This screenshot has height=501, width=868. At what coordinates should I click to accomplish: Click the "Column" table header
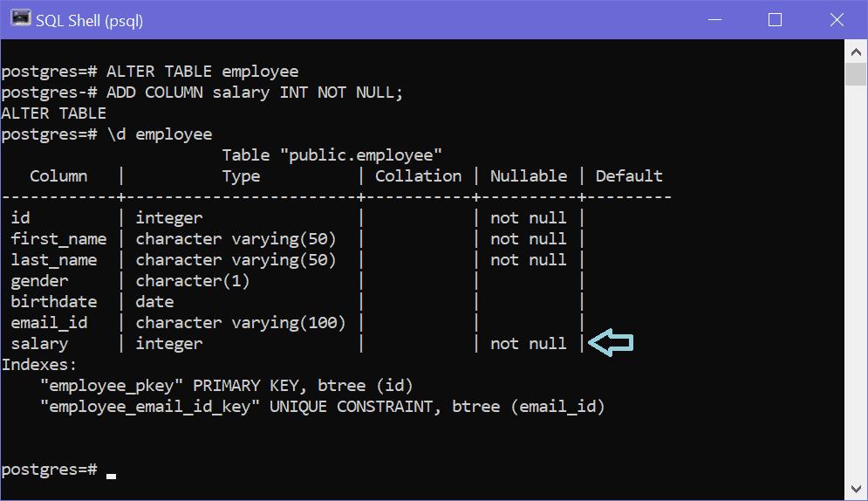[58, 176]
